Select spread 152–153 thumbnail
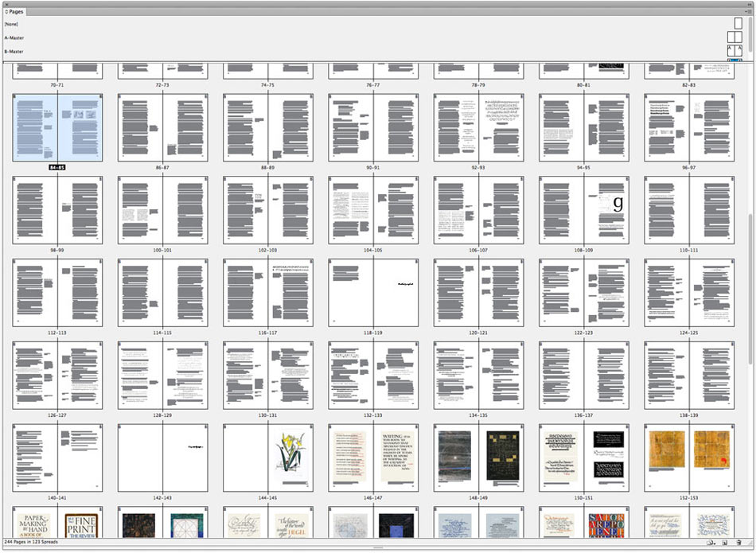Image resolution: width=756 pixels, height=553 pixels. 688,458
